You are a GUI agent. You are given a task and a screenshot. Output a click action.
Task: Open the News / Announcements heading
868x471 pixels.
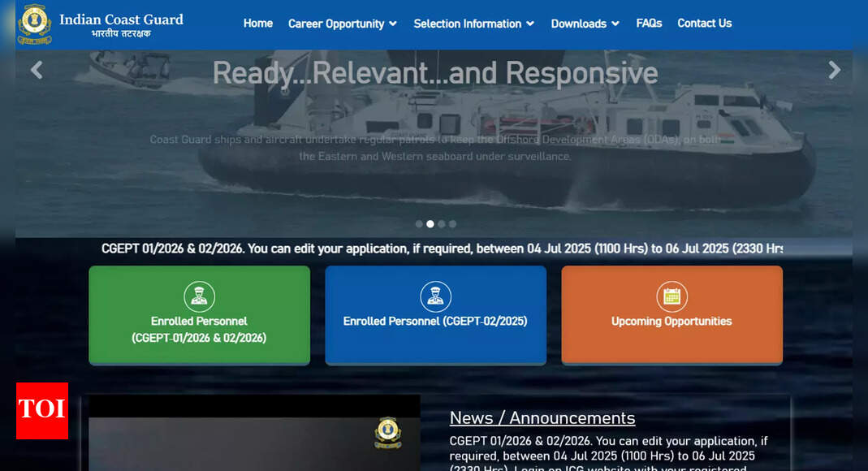pyautogui.click(x=542, y=418)
